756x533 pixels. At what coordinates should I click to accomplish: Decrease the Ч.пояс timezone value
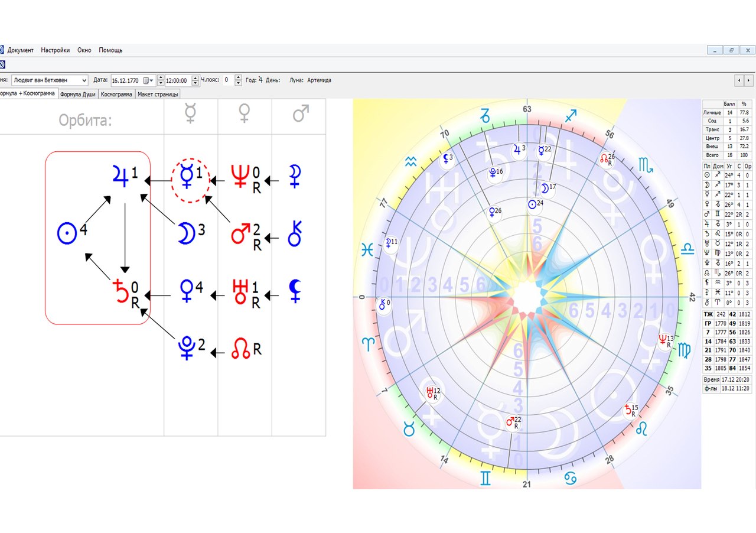(x=238, y=83)
